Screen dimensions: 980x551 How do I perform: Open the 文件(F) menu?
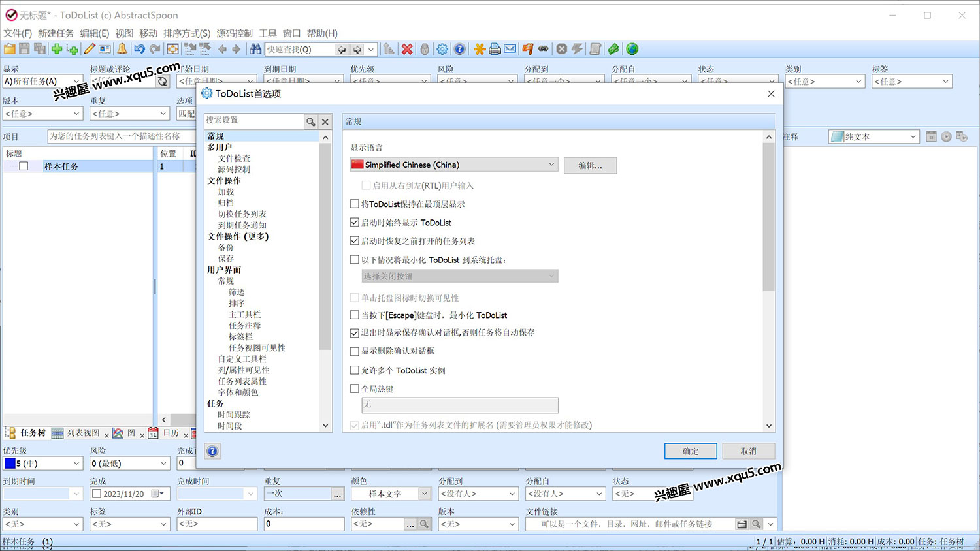click(18, 33)
